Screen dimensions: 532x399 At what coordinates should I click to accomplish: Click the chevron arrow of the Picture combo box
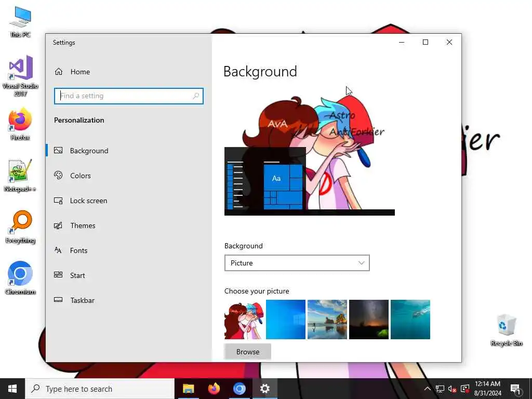click(x=362, y=263)
